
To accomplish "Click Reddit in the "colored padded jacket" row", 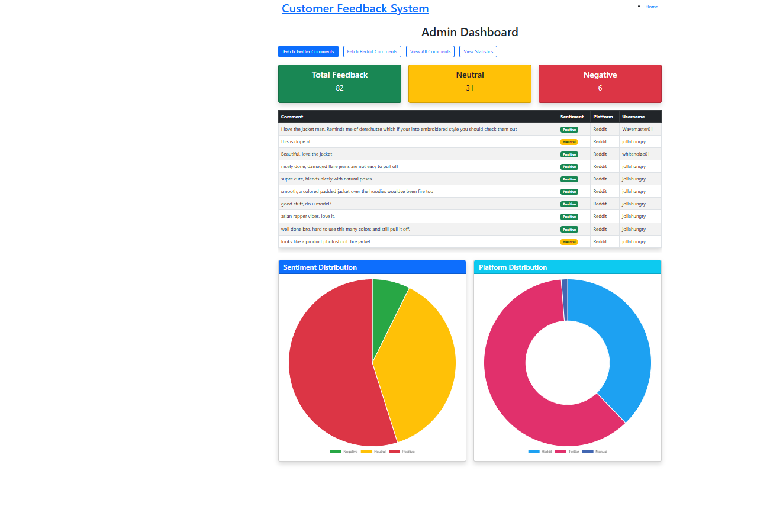I will coord(600,191).
